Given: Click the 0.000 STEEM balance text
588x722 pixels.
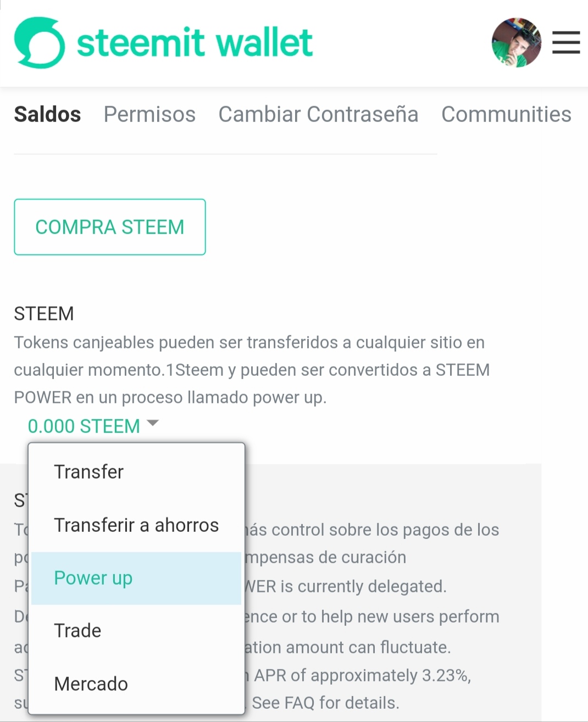Looking at the screenshot, I should click(84, 426).
